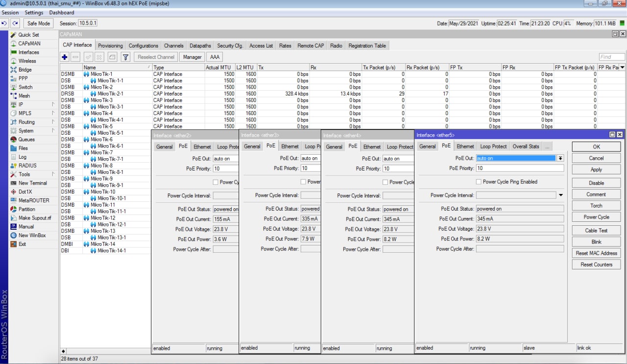The image size is (627, 364).
Task: Click the blue plus add button
Action: (x=65, y=57)
